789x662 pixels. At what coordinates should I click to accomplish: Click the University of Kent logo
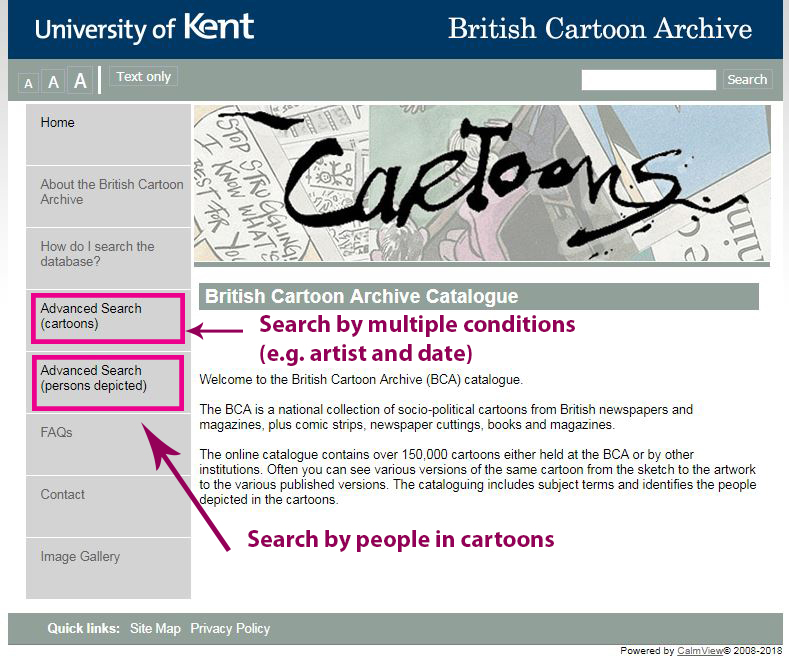pos(144,28)
